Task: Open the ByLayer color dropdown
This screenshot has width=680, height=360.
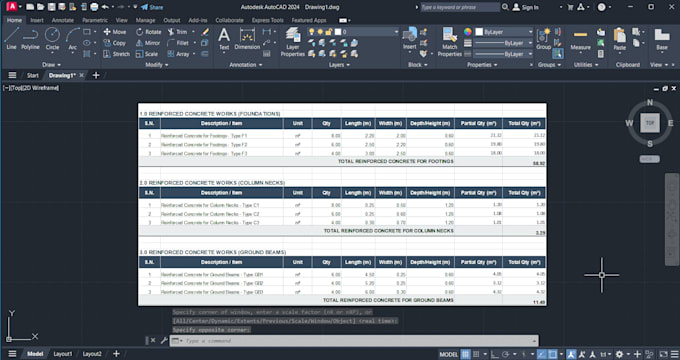Action: (504, 32)
